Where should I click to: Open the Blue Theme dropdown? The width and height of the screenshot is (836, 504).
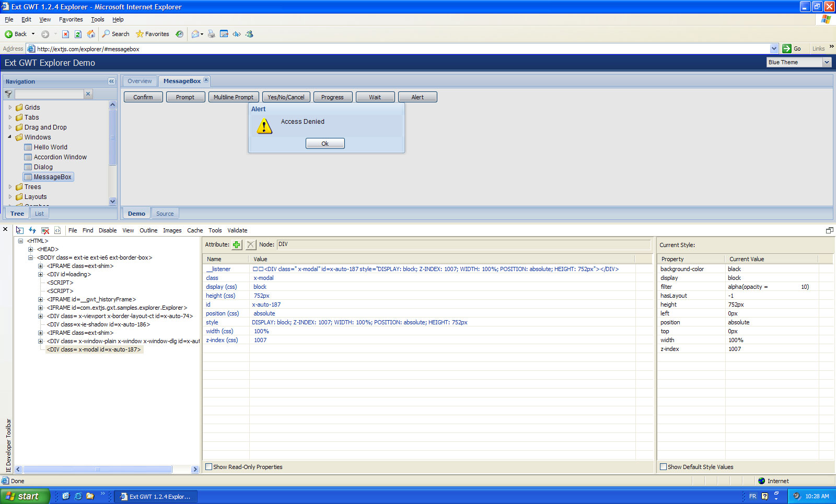point(827,62)
